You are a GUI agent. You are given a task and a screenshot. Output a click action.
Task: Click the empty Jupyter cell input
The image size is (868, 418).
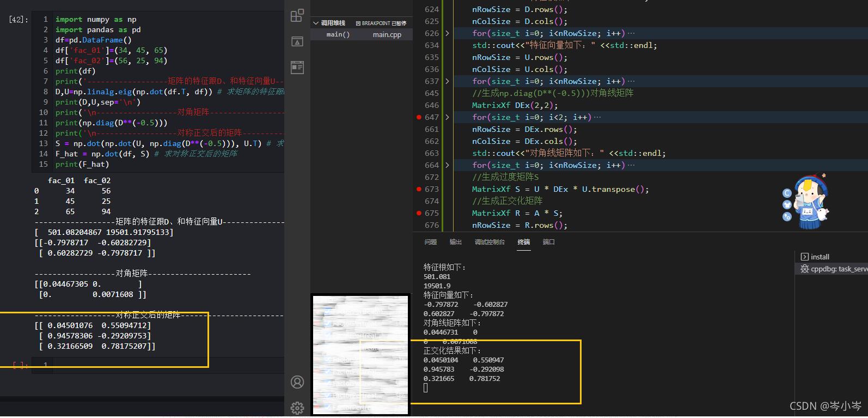169,365
